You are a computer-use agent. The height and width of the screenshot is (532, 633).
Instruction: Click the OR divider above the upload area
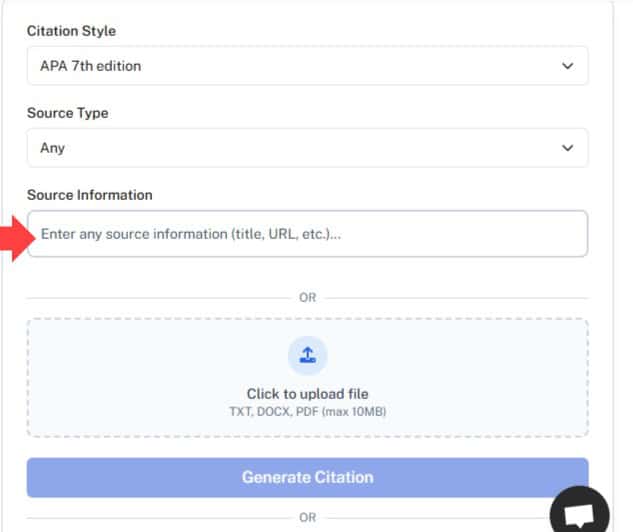click(308, 298)
